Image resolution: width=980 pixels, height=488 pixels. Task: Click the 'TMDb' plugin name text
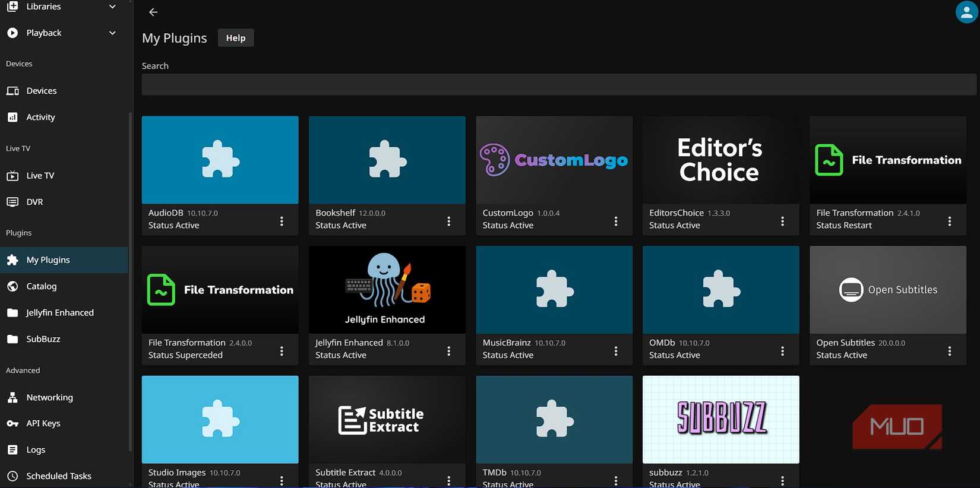pyautogui.click(x=494, y=473)
